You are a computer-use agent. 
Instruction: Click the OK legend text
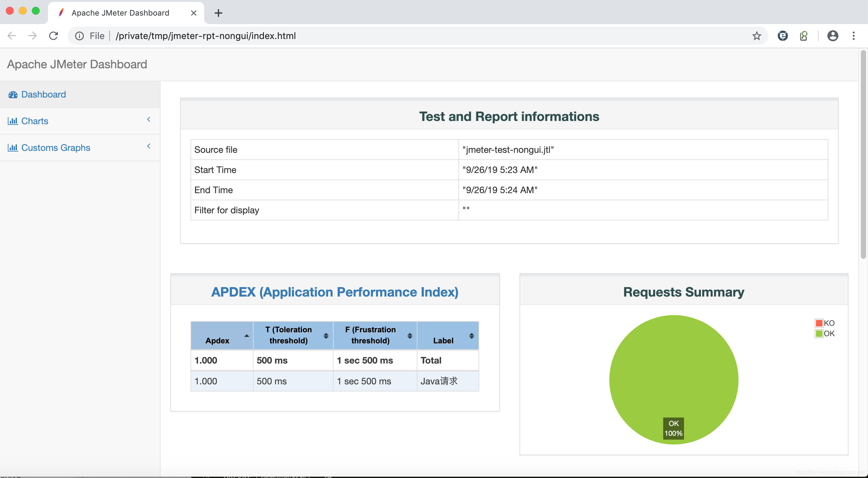click(x=829, y=334)
